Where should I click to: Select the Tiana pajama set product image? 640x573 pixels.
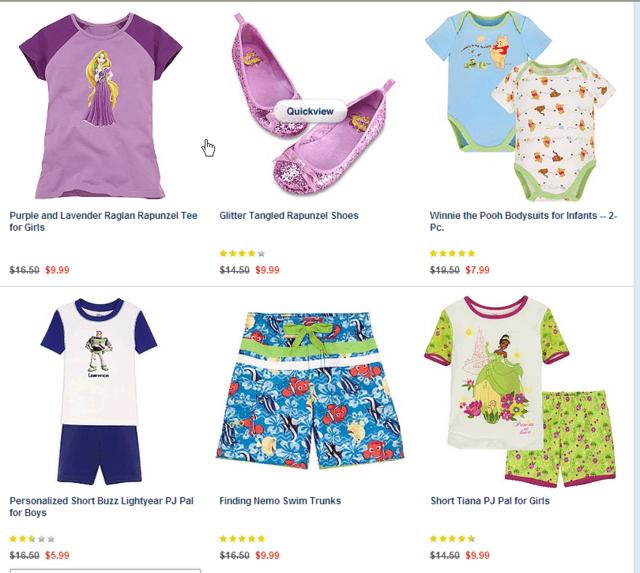pos(520,391)
